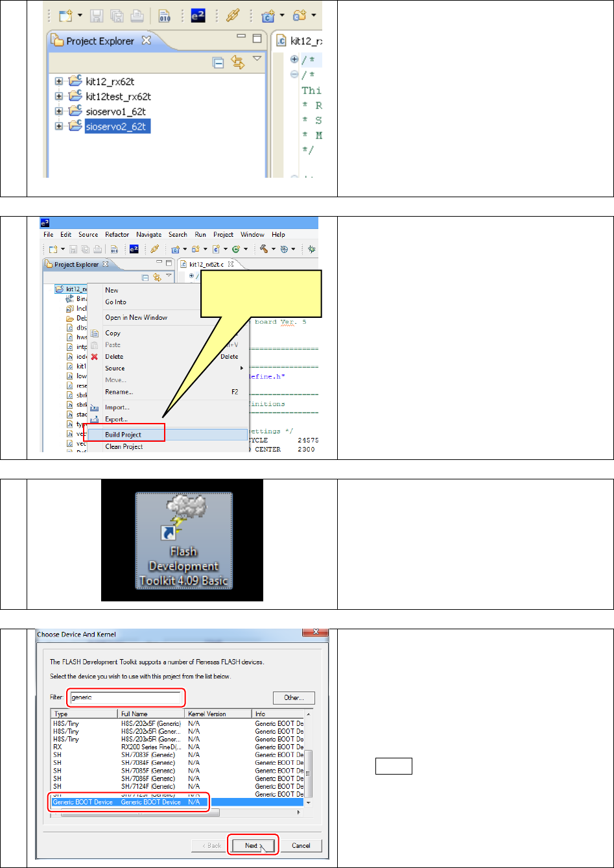Click the green bug Debug icon
Viewport: 614px width, 868px height.
312,248
